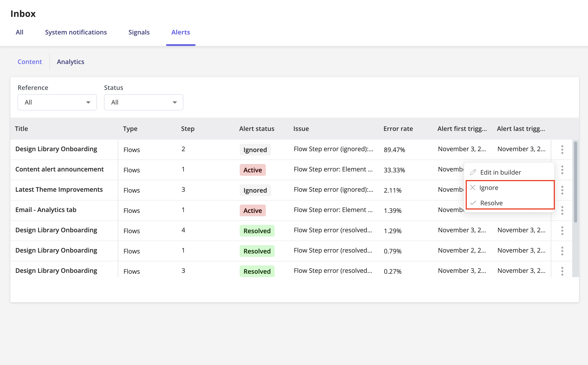Click the Email - Analytics tab title
This screenshot has height=365, width=588.
click(x=46, y=210)
